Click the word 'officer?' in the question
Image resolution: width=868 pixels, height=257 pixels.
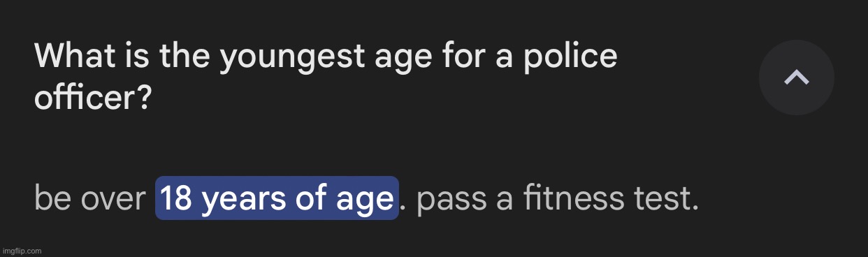[93, 98]
